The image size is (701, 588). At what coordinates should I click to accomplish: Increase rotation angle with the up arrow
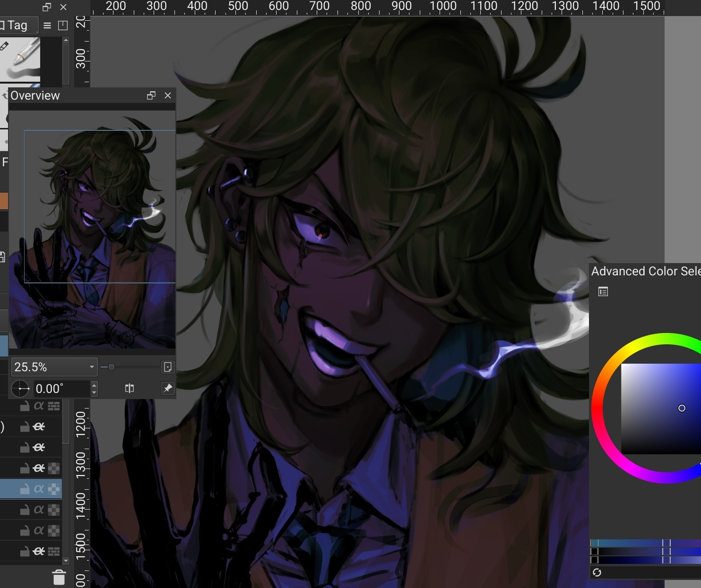[94, 385]
